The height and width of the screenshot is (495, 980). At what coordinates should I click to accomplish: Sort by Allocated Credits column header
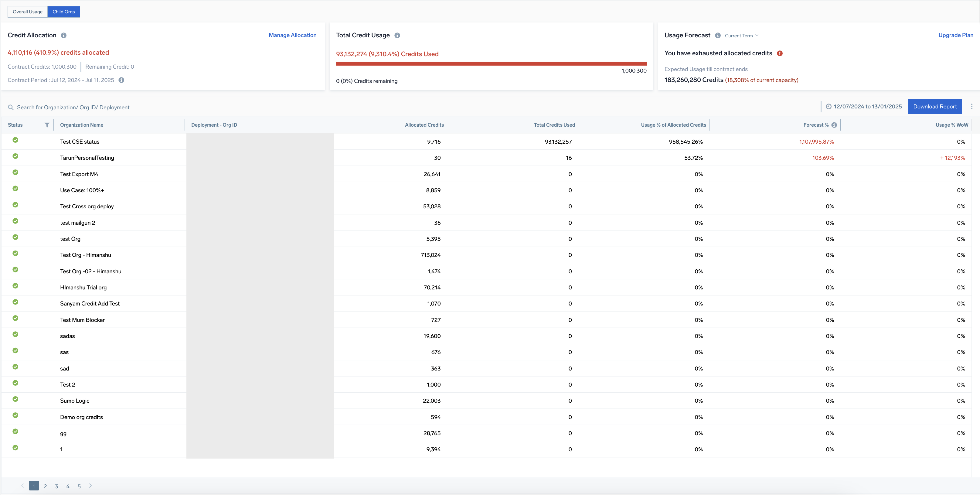coord(424,125)
